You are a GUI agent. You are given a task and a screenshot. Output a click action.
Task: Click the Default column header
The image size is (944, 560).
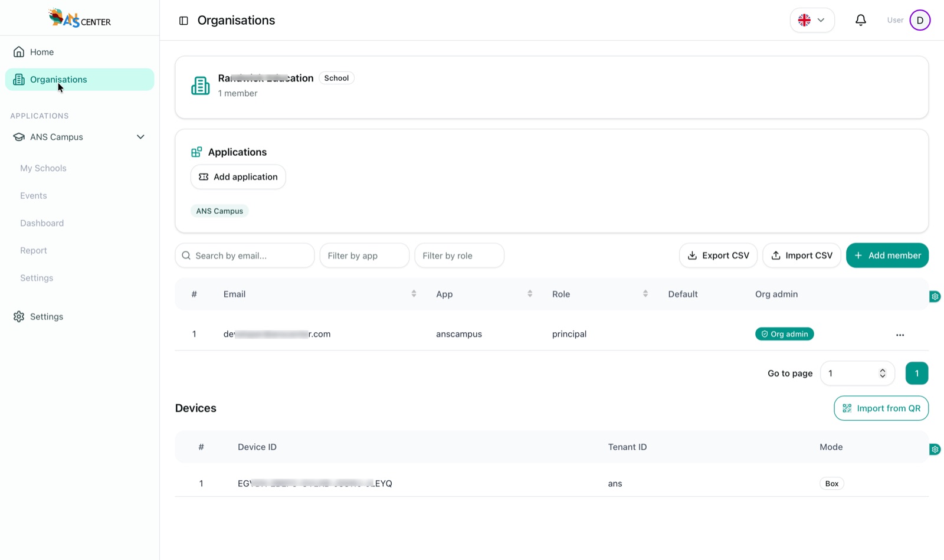683,294
